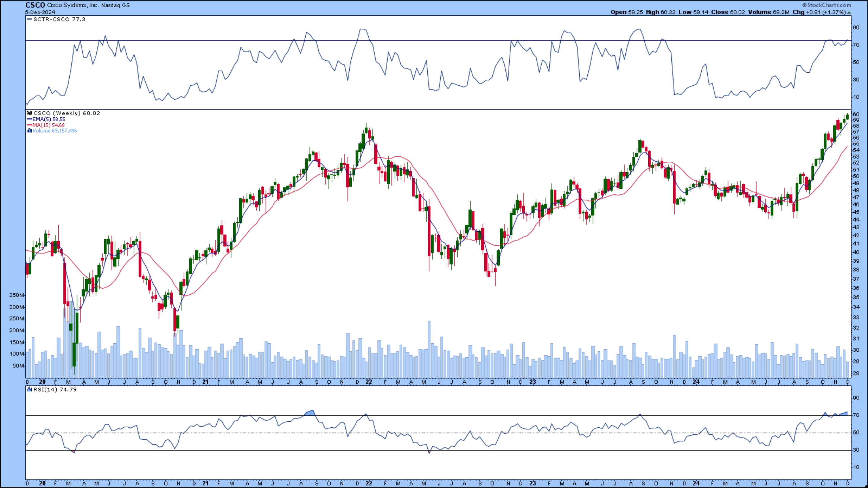Viewport: 868px width, 488px height.
Task: Click the RSI(14) 74.79 legend label
Action: (x=55, y=389)
